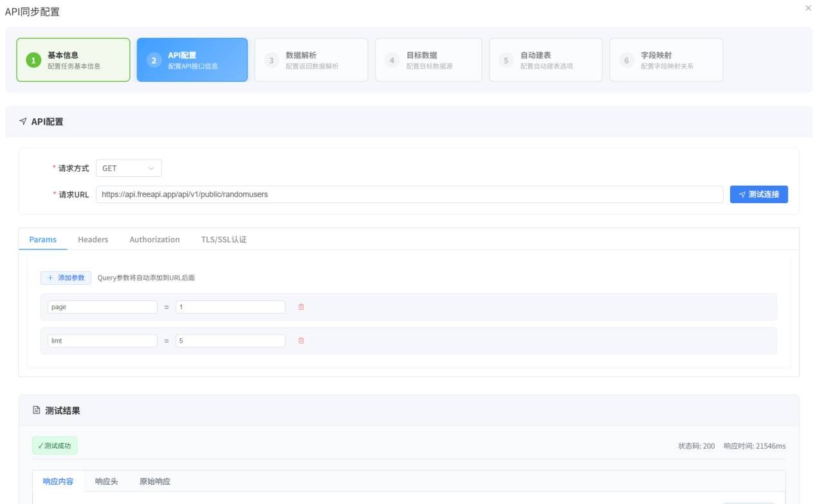This screenshot has height=504, width=815.
Task: Click step 4 number circle
Action: (392, 60)
